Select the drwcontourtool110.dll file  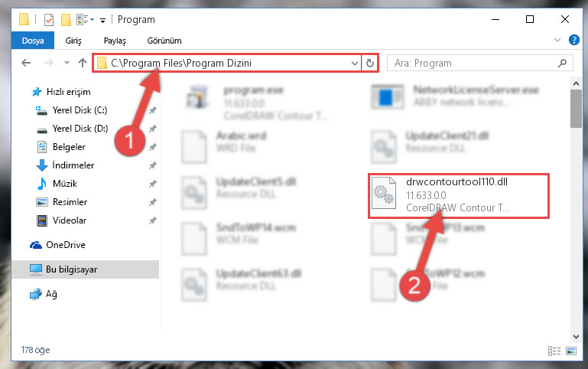pyautogui.click(x=458, y=195)
